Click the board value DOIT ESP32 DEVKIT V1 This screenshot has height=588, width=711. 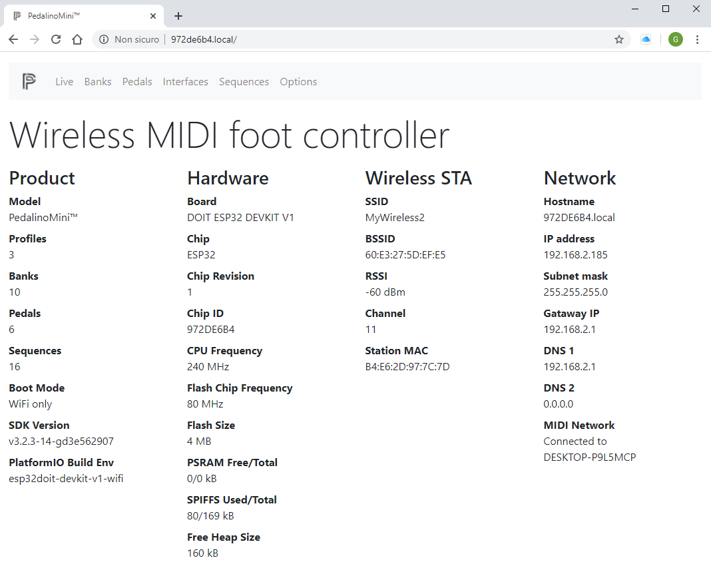coord(240,218)
